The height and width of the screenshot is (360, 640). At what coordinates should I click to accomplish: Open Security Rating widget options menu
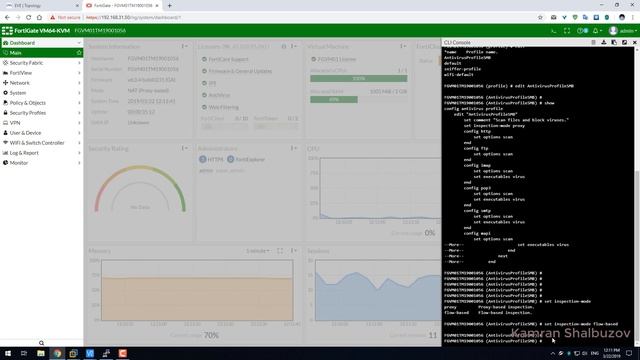coord(184,148)
